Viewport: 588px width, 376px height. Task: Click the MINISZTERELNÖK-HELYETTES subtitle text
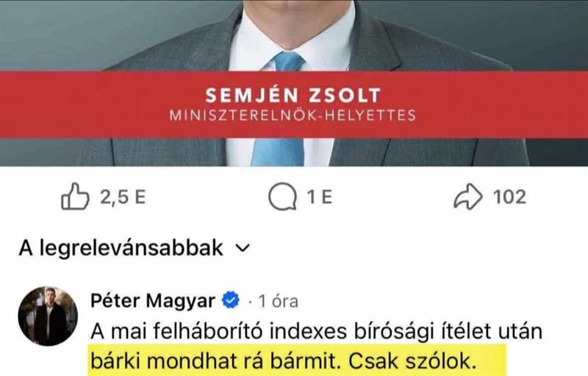293,115
